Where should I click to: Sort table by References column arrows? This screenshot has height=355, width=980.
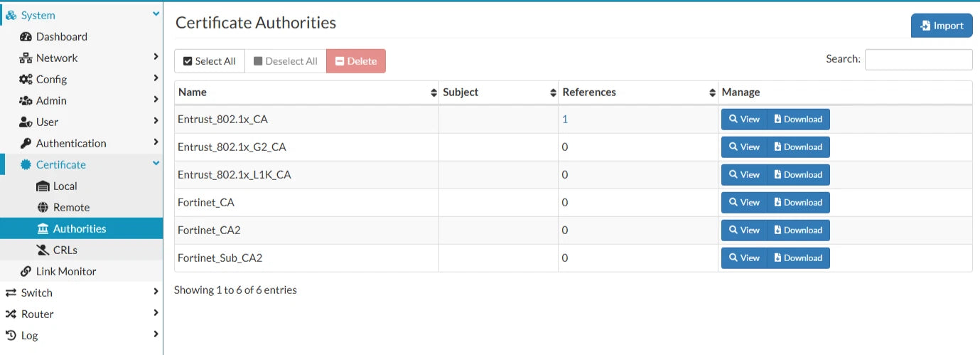coord(712,92)
